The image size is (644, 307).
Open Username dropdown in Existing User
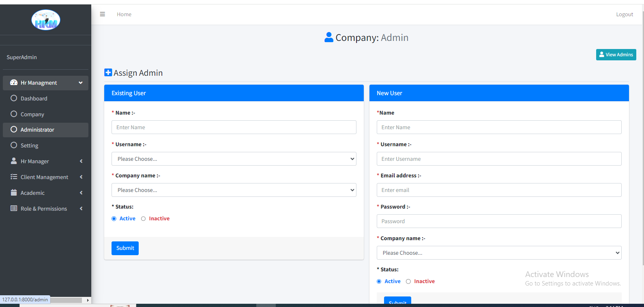(x=234, y=159)
